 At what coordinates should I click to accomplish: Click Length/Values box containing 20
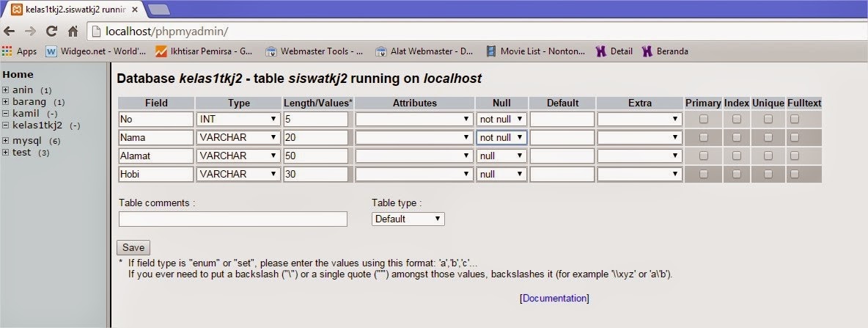(x=315, y=137)
